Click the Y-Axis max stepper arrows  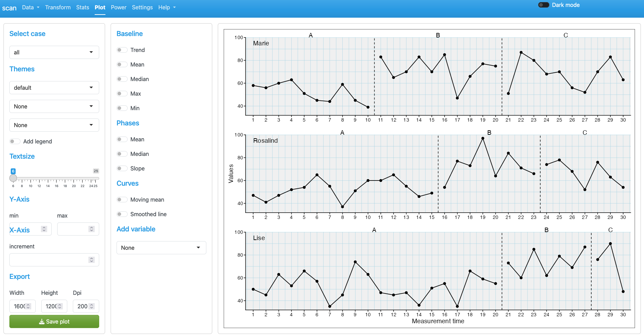tap(92, 229)
